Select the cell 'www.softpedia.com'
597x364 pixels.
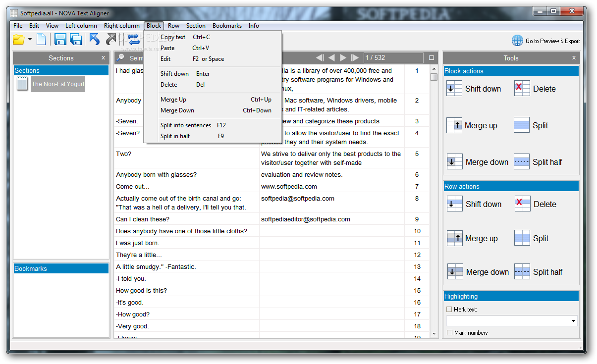[x=331, y=186]
